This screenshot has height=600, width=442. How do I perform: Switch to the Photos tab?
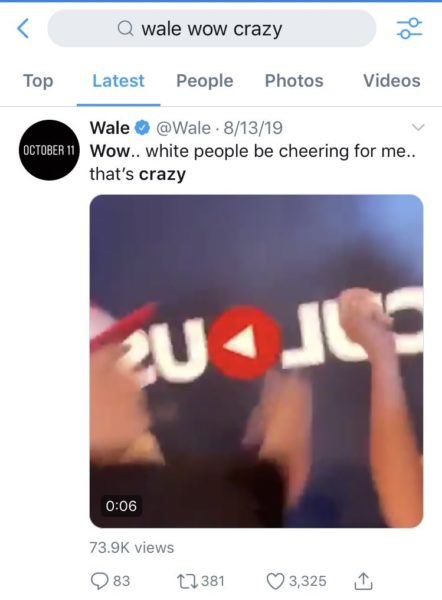click(x=294, y=81)
